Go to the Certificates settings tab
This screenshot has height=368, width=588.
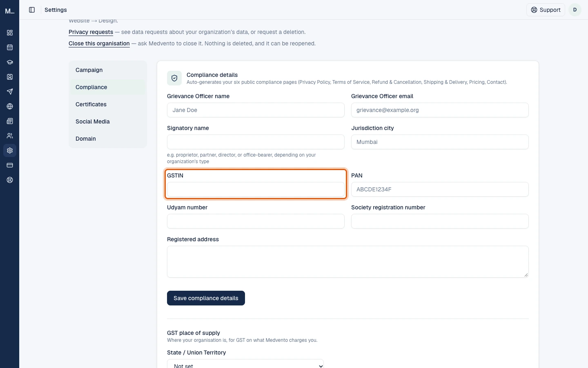click(108, 104)
